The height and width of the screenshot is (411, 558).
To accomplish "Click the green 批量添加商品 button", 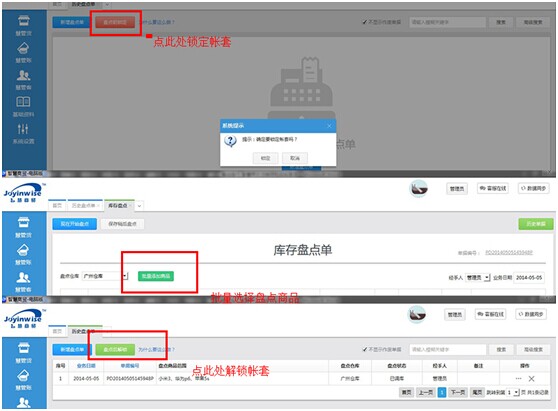I will pyautogui.click(x=156, y=276).
